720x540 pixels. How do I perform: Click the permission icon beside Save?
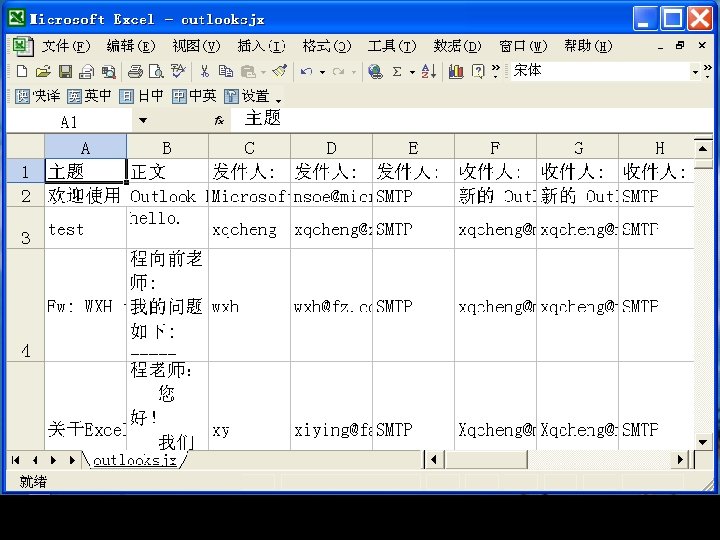86,72
